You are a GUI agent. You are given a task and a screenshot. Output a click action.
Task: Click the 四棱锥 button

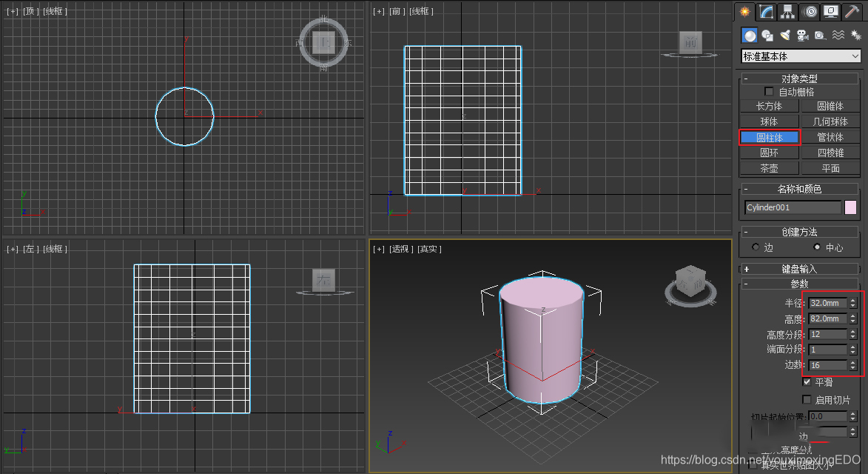(830, 153)
